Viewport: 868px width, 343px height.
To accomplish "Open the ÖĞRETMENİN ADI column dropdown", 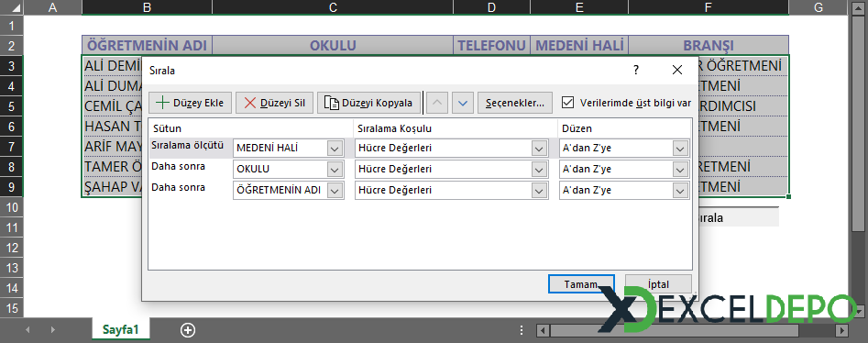I will (335, 190).
